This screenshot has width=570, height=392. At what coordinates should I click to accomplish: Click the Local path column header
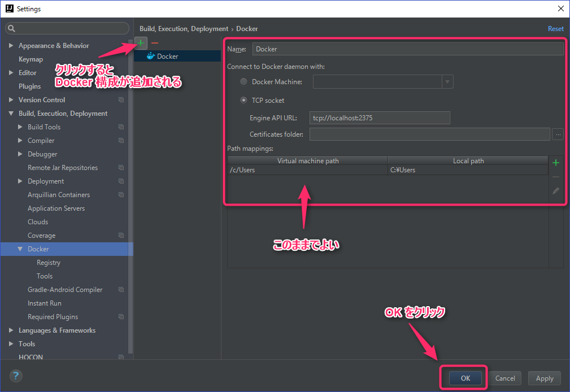point(468,161)
